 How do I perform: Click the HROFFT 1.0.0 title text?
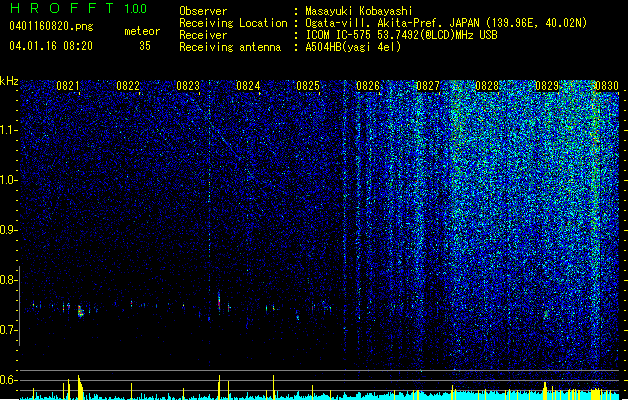tap(79, 8)
